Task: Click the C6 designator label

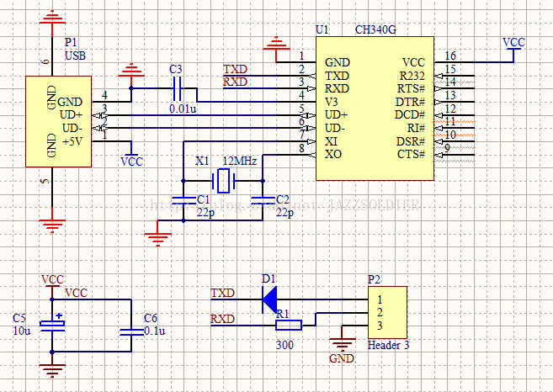Action: pos(151,318)
